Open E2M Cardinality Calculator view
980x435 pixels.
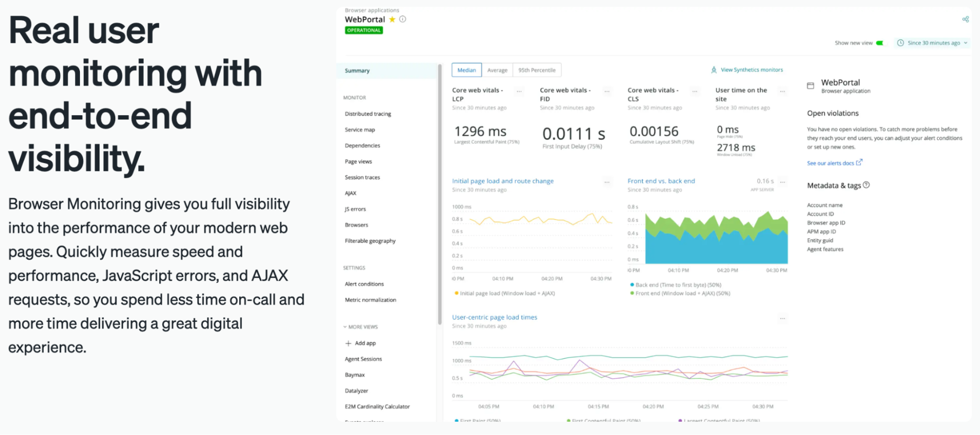click(x=377, y=407)
